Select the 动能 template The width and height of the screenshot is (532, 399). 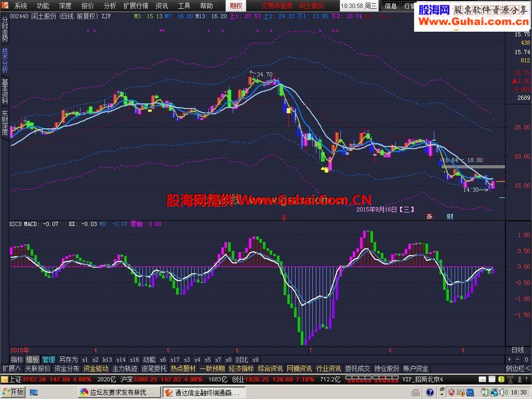tap(149, 360)
